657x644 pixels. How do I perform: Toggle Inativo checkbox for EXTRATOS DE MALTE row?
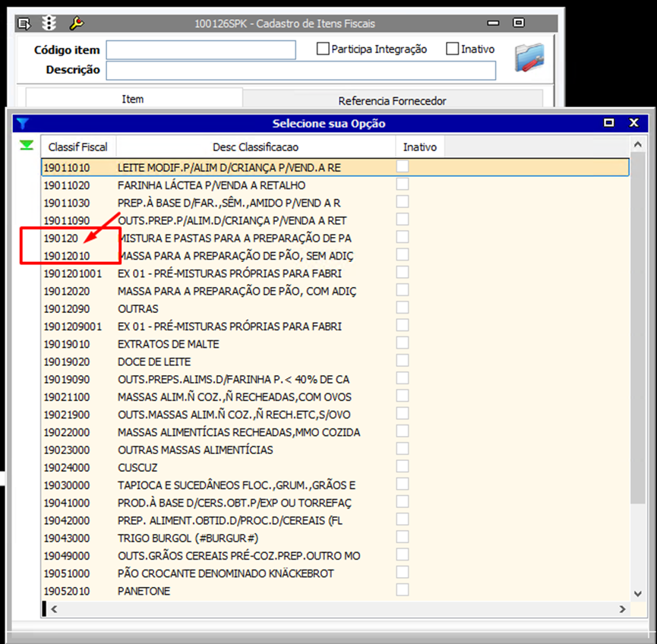click(403, 343)
